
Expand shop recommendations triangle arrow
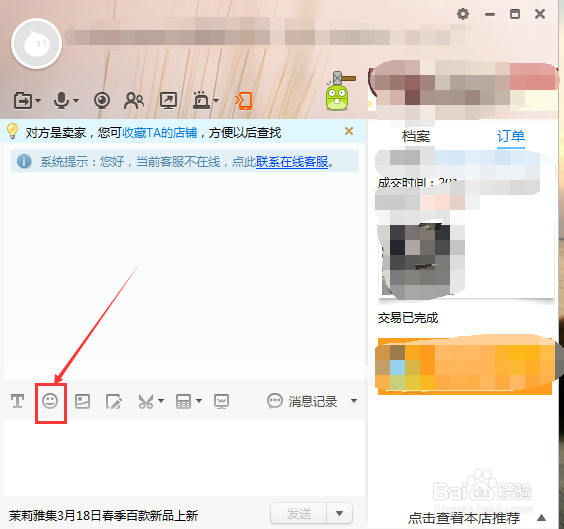541,517
